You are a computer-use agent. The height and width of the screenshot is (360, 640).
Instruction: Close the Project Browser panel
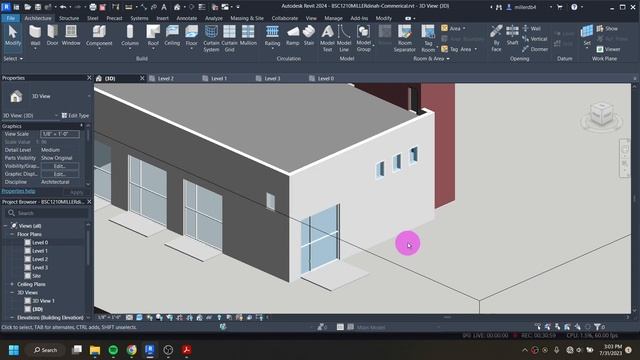click(x=89, y=202)
